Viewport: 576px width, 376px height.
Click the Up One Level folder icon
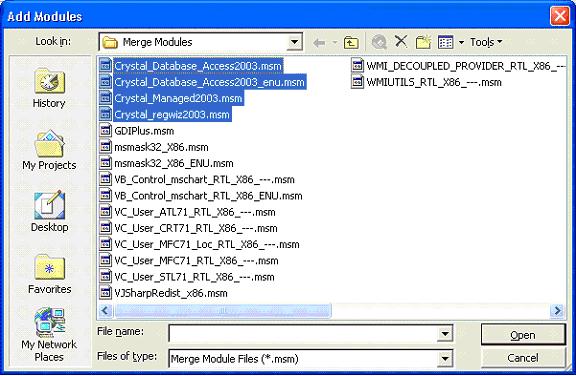click(x=351, y=43)
